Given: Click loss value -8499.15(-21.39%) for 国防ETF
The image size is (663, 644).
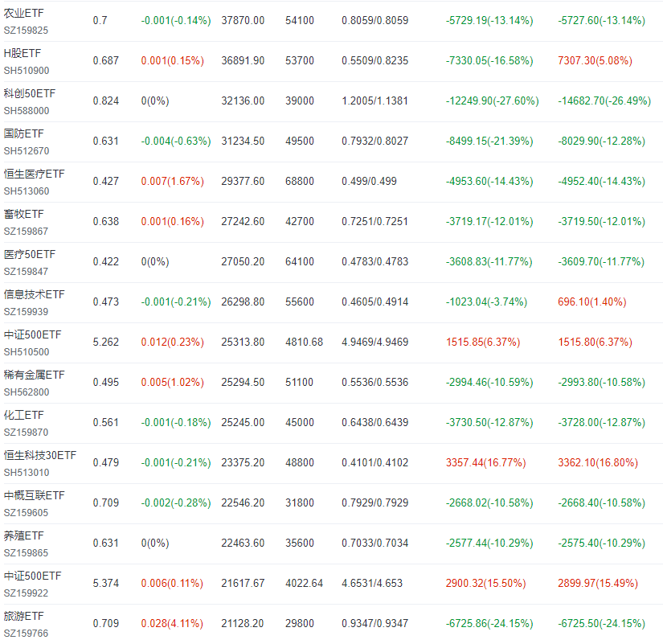Looking at the screenshot, I should (489, 141).
